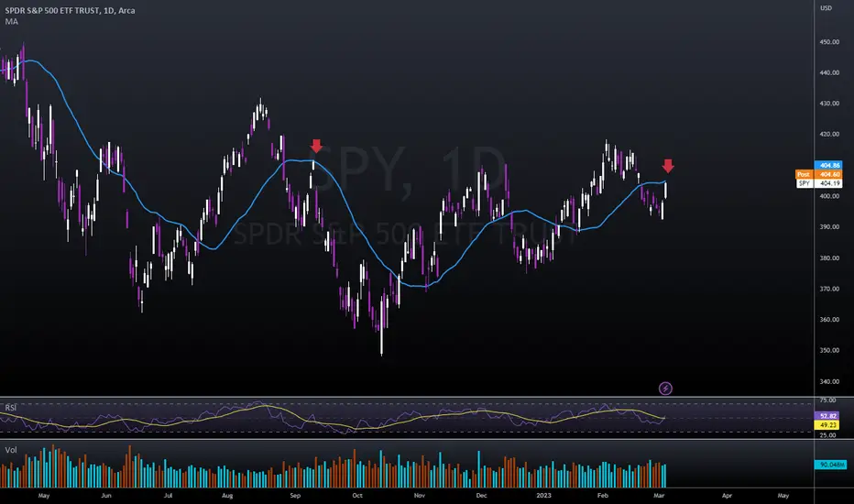Click the purple lightning bolt event icon
The width and height of the screenshot is (854, 504).
pyautogui.click(x=665, y=389)
